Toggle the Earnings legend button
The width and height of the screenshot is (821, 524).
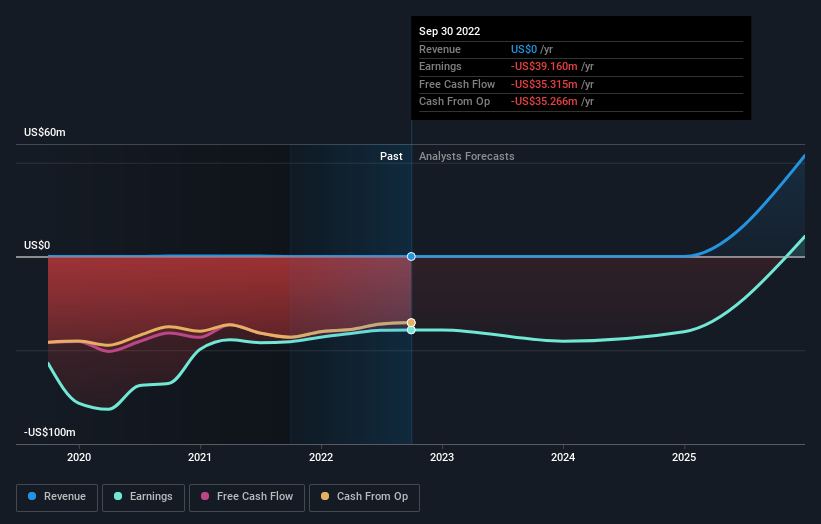point(143,497)
